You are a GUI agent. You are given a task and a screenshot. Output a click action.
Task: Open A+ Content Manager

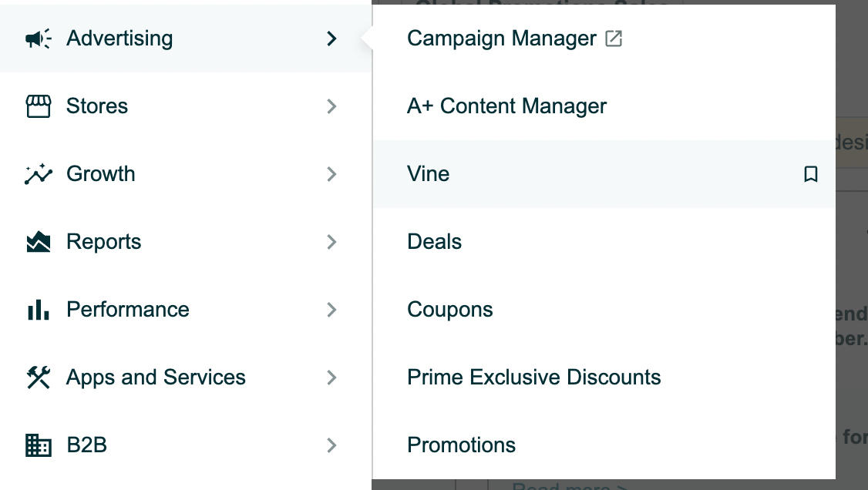tap(506, 106)
